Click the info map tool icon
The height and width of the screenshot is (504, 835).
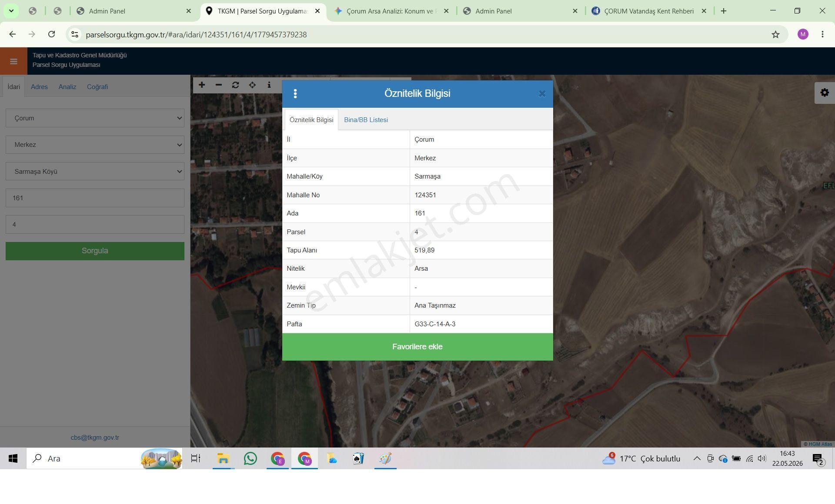click(269, 85)
